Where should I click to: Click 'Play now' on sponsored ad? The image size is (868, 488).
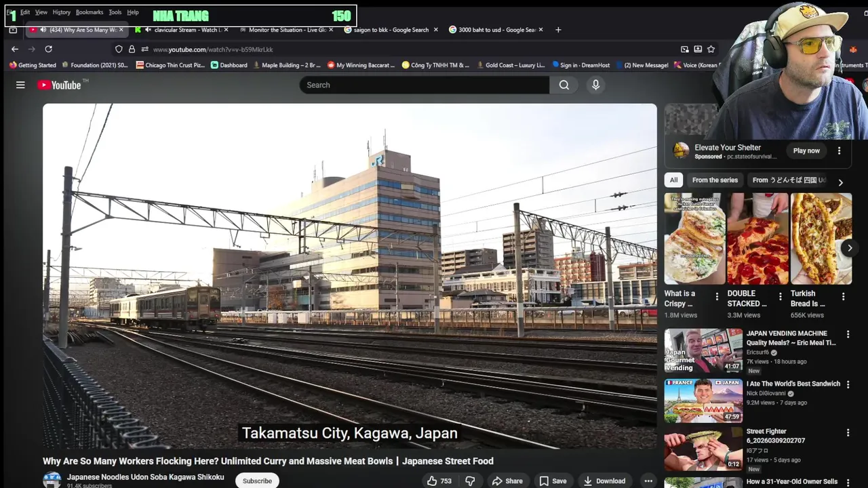(806, 150)
